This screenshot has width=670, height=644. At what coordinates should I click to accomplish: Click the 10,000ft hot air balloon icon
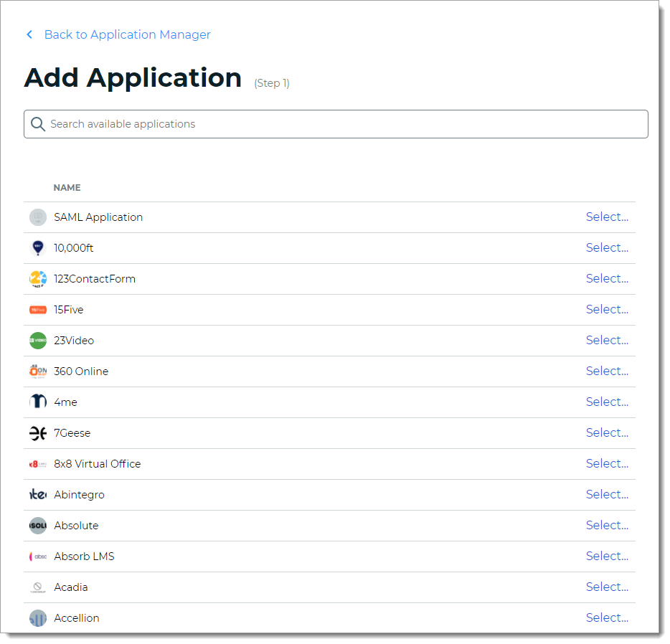click(x=37, y=247)
